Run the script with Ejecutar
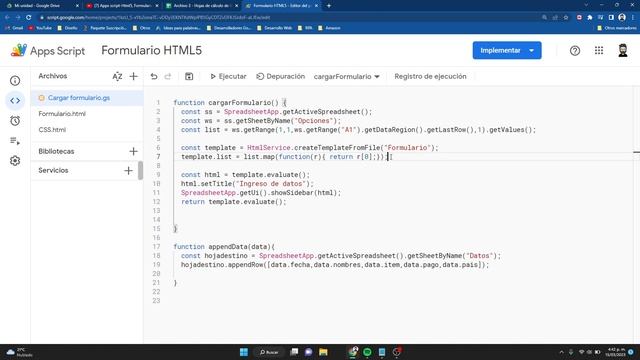640x360 pixels. pos(228,76)
